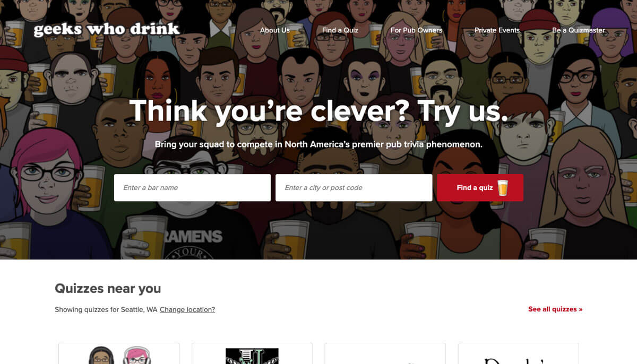Select Private Events in the top navigation
The image size is (637, 364).
497,30
